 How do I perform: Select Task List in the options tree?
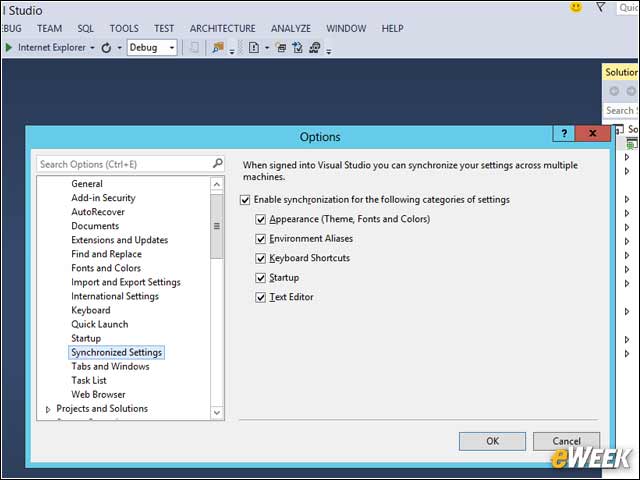89,380
